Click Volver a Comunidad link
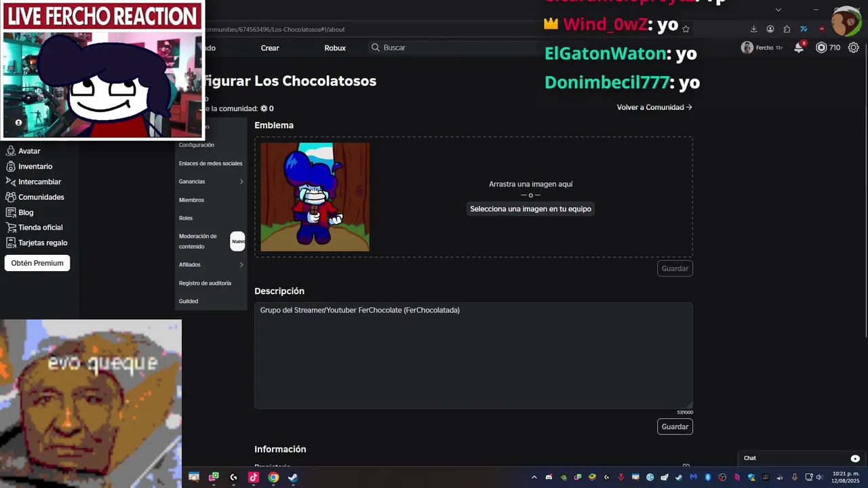The image size is (868, 488). point(654,107)
